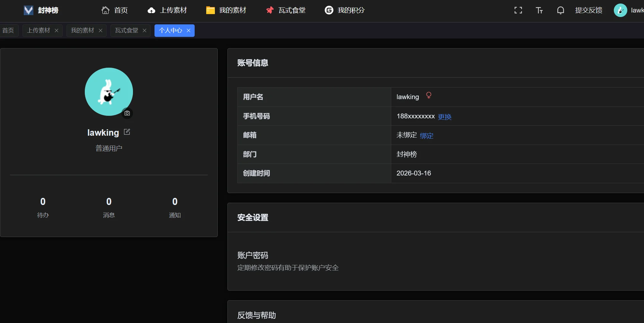Click the gender icon next to username

pos(428,95)
